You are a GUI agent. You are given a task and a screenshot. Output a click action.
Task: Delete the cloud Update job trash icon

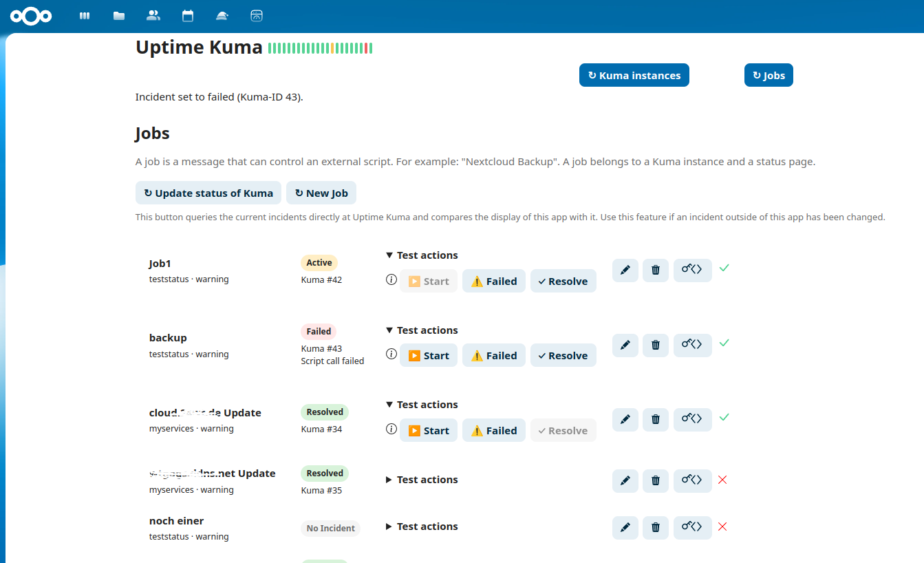tap(656, 419)
